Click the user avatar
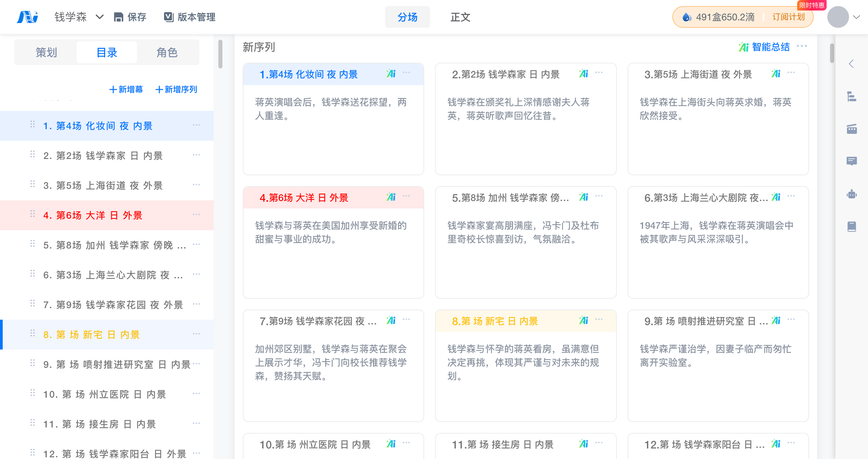 pyautogui.click(x=838, y=17)
